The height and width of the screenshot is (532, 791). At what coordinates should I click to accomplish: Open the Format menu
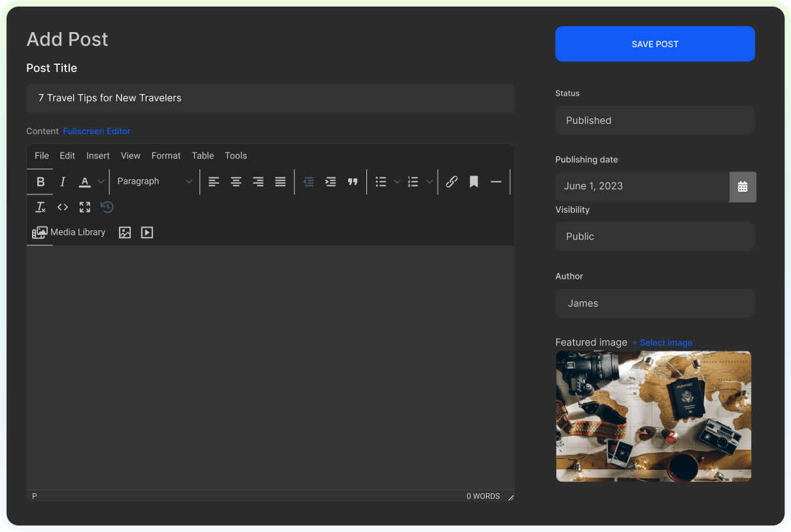[166, 156]
